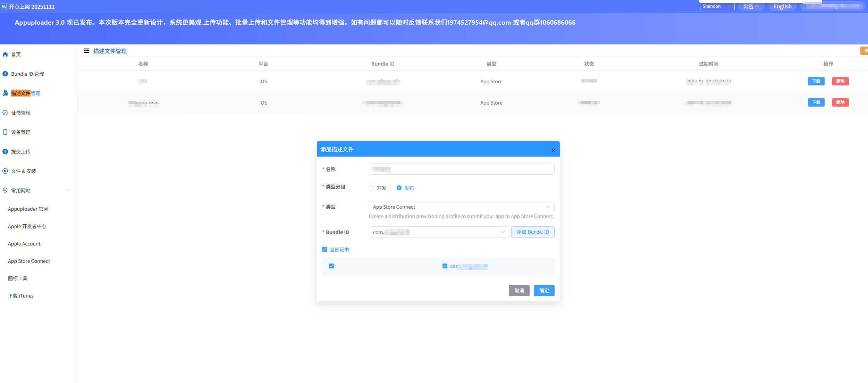Select the 发布 radio option
The height and width of the screenshot is (383, 868).
pyautogui.click(x=399, y=188)
